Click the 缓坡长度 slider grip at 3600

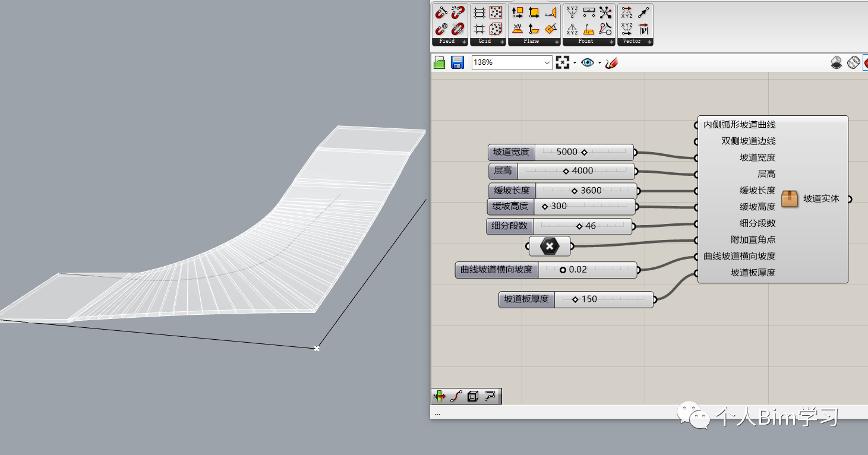tap(575, 191)
